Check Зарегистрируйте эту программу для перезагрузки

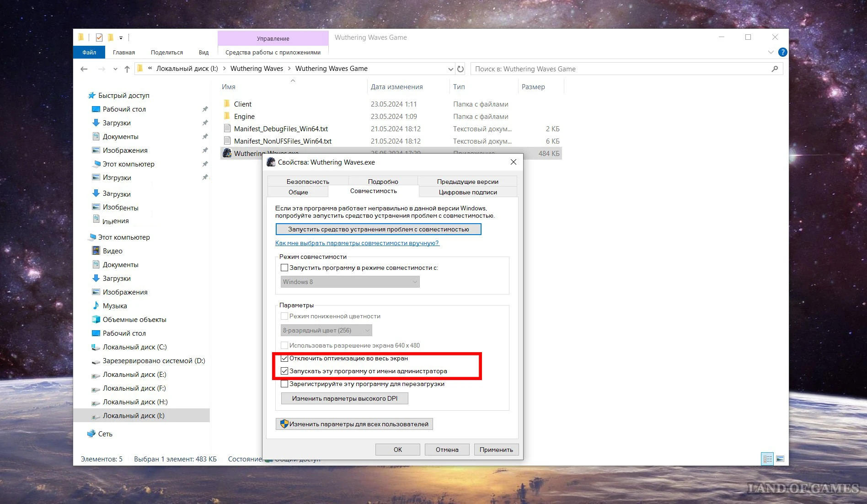pyautogui.click(x=284, y=384)
